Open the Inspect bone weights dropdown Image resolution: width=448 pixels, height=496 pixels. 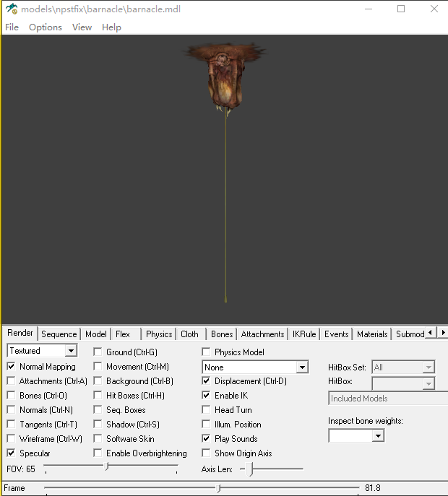[x=356, y=436]
